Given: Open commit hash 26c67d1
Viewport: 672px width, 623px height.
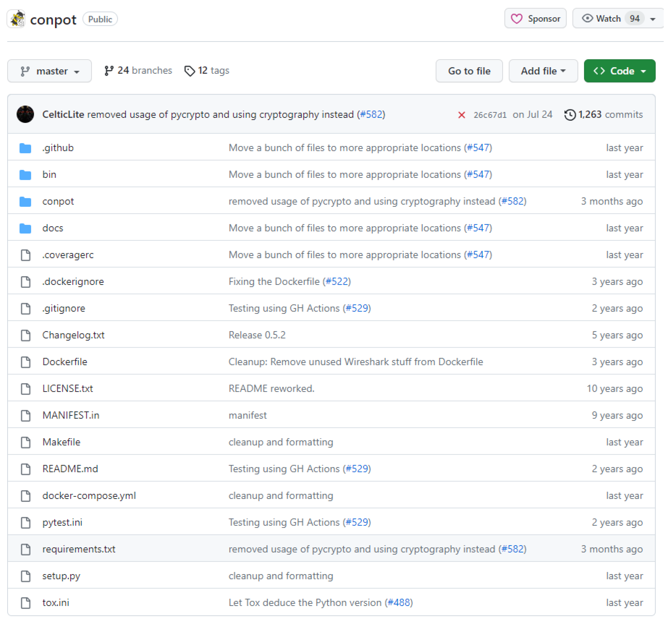Looking at the screenshot, I should tap(490, 115).
